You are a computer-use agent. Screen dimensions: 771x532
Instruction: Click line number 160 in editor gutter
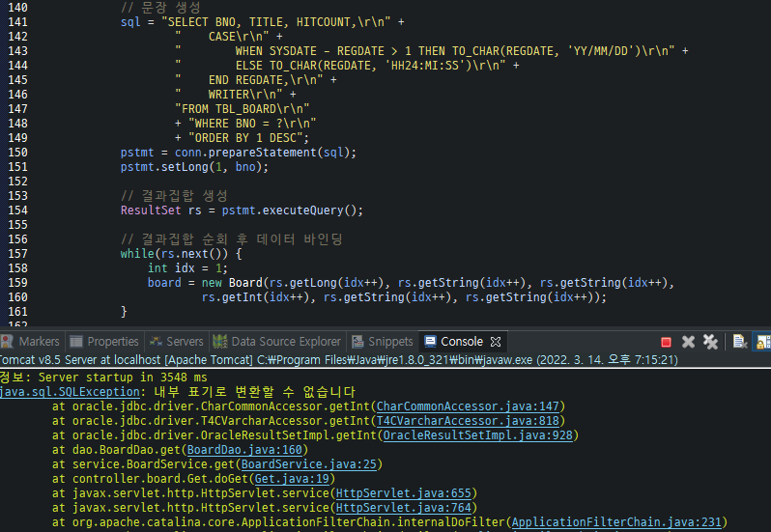click(x=17, y=297)
